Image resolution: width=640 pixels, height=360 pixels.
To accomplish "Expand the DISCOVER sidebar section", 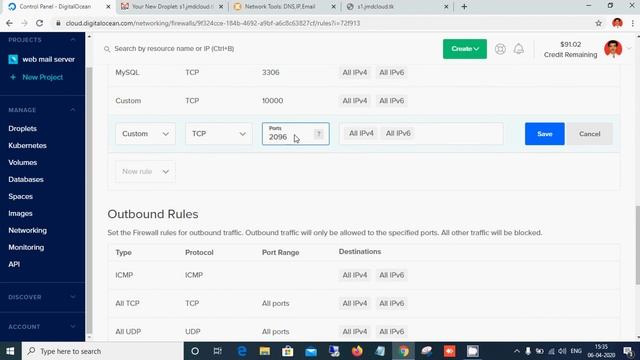I will click(x=73, y=297).
